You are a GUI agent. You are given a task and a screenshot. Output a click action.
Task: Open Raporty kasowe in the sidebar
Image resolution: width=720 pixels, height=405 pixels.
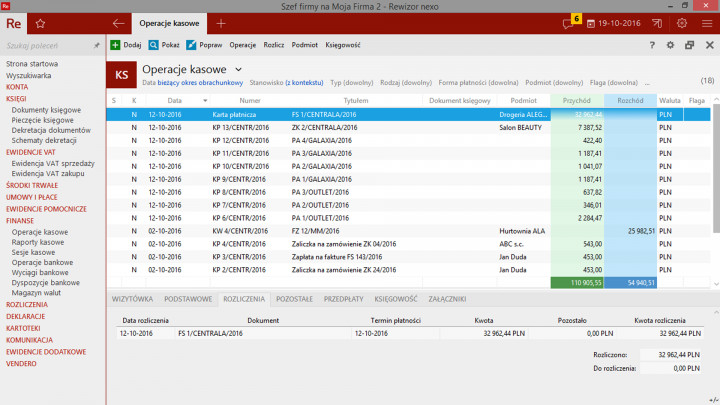(39, 242)
